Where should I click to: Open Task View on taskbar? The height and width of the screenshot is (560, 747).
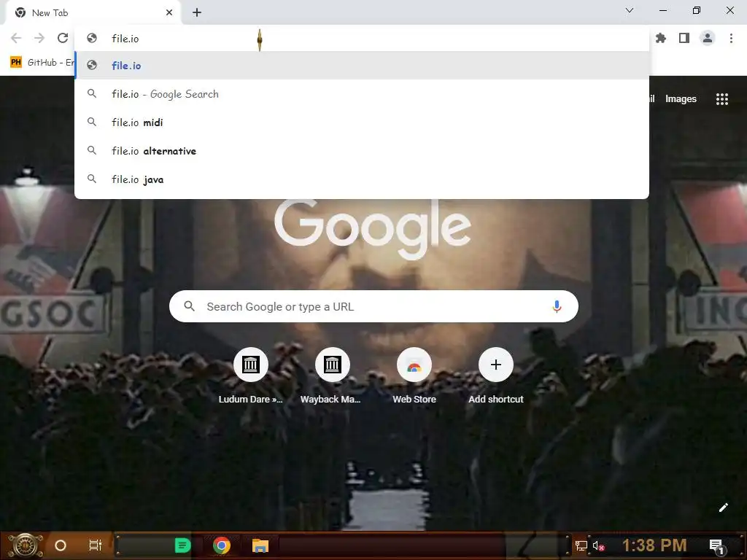96,545
